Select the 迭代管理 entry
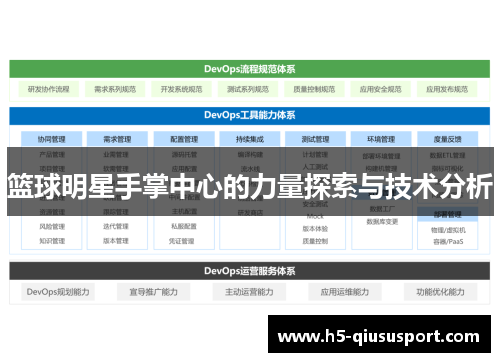 click(x=116, y=226)
